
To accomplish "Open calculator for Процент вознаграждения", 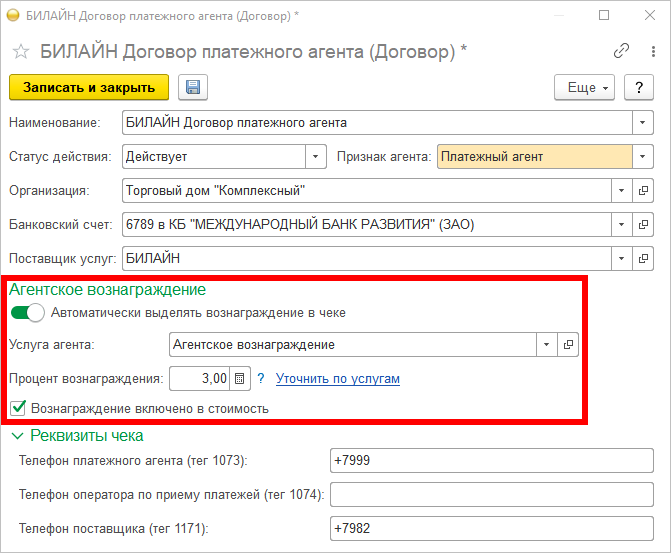I will pos(240,379).
